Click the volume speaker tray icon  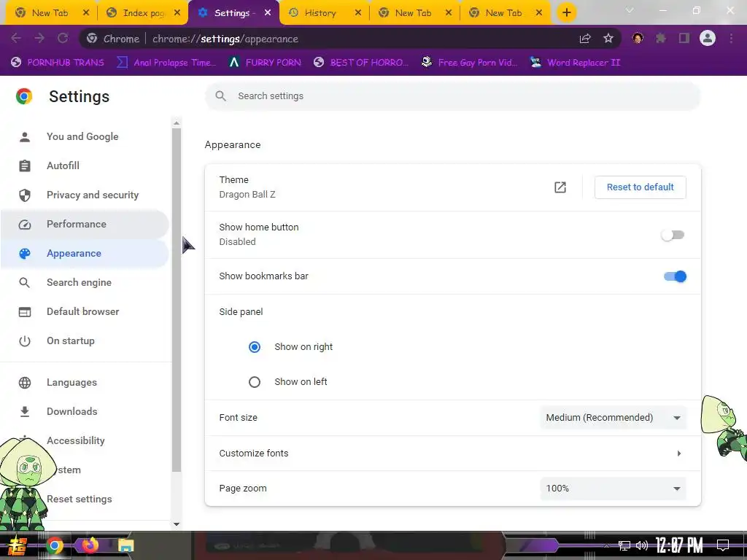pos(642,545)
